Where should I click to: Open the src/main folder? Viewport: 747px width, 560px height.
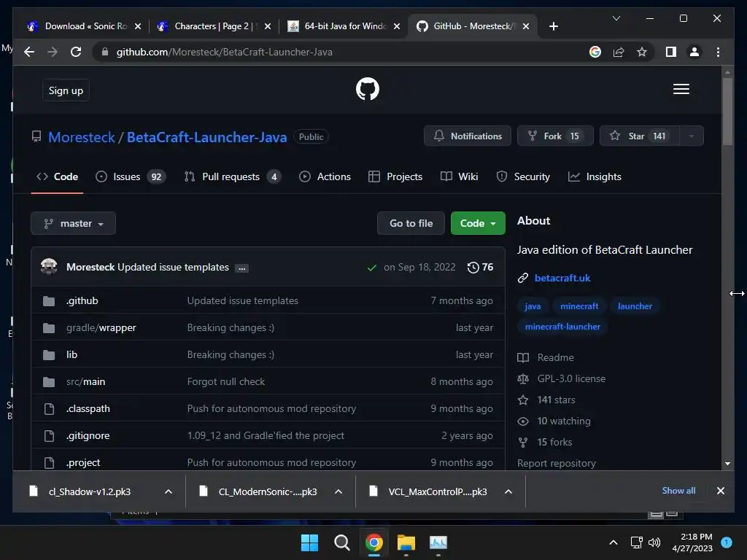pyautogui.click(x=86, y=382)
